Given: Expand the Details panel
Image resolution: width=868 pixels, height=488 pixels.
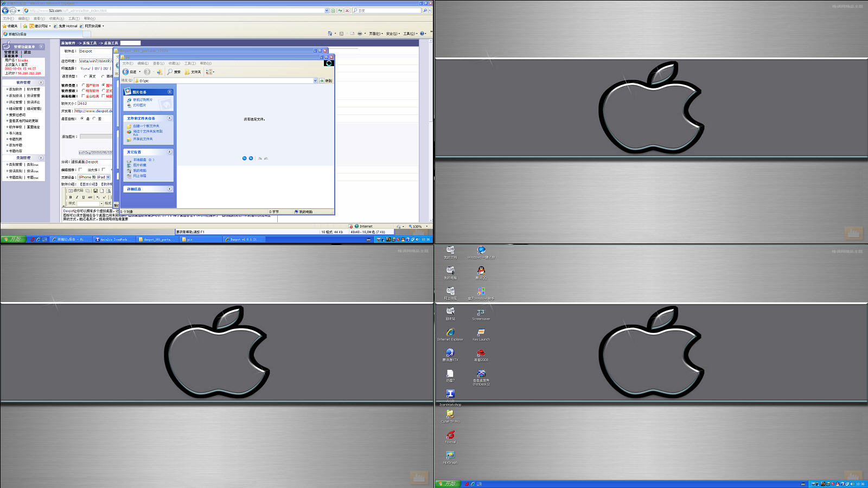Looking at the screenshot, I should coord(170,189).
